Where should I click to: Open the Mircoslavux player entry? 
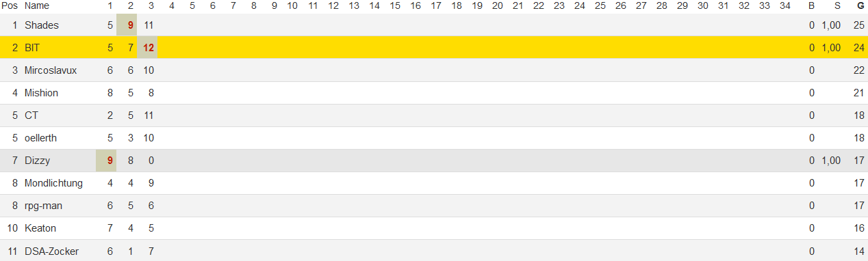[x=51, y=70]
